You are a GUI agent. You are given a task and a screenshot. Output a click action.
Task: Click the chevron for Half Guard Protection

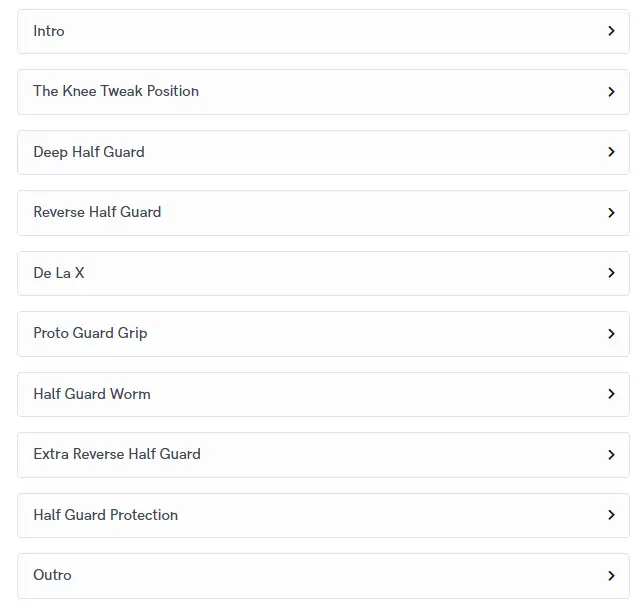(611, 515)
